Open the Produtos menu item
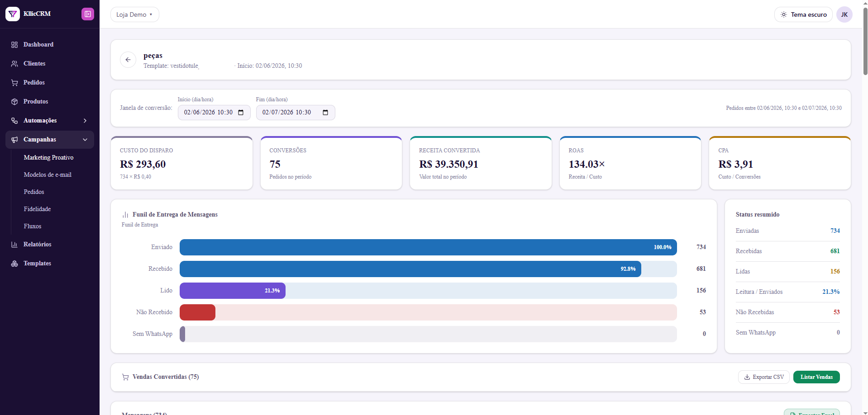The image size is (868, 415). point(50,102)
